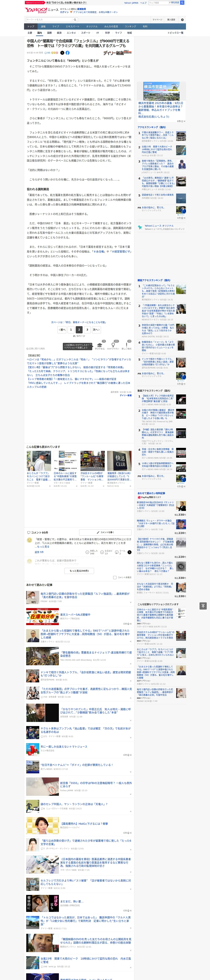
Task: Open related article ヘロインは「死ぬかも…」 link
Action: tap(79, 361)
